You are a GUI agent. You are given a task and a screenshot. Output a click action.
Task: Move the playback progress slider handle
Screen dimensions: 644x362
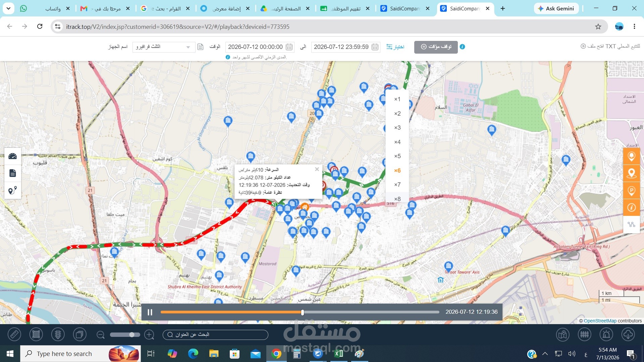tap(303, 312)
